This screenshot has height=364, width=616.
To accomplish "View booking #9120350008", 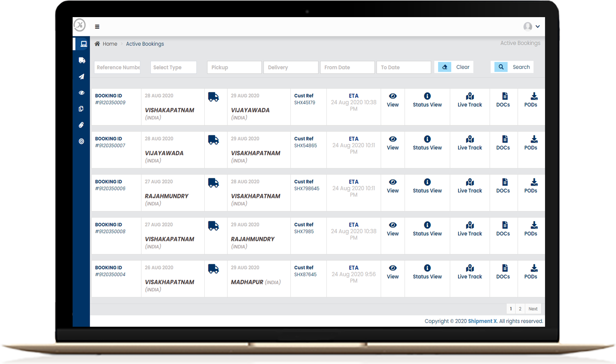I will coord(393,229).
